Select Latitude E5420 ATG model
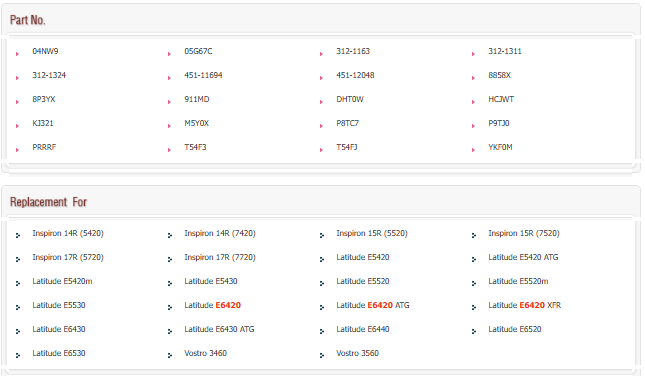The height and width of the screenshot is (376, 645). pos(523,257)
